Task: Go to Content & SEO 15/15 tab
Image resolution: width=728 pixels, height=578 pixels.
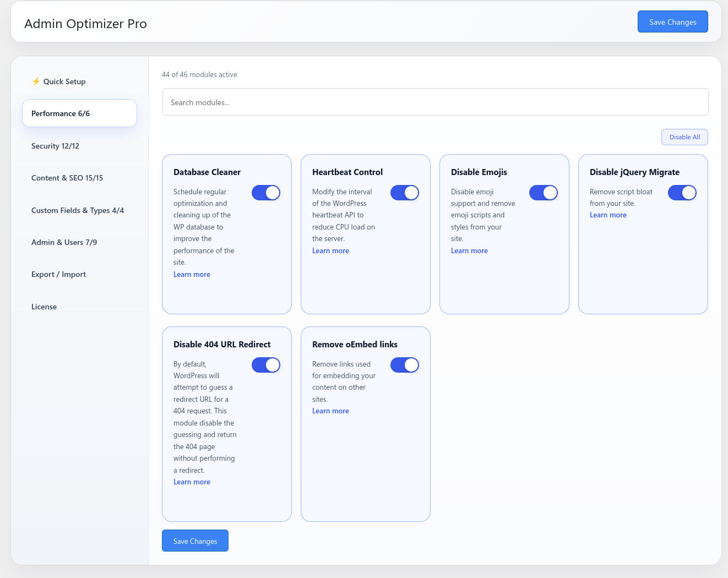Action: pos(79,178)
